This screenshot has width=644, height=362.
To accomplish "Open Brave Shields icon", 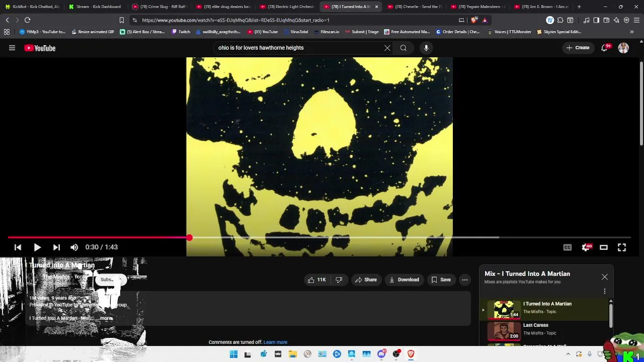I will click(474, 20).
